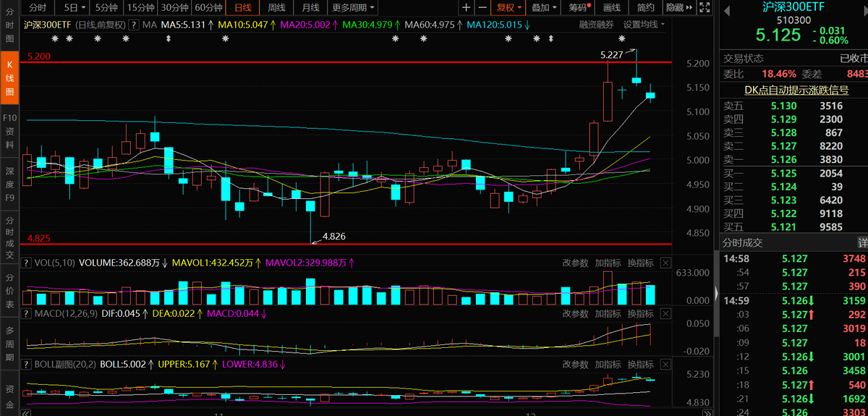Expand the 更多周期 dropdown
This screenshot has width=868, height=416.
353,7
